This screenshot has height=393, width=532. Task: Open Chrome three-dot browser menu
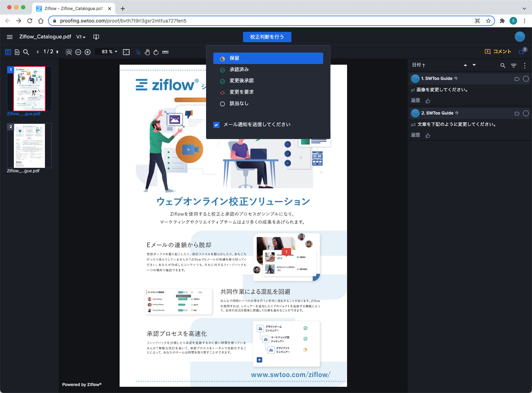[524, 21]
